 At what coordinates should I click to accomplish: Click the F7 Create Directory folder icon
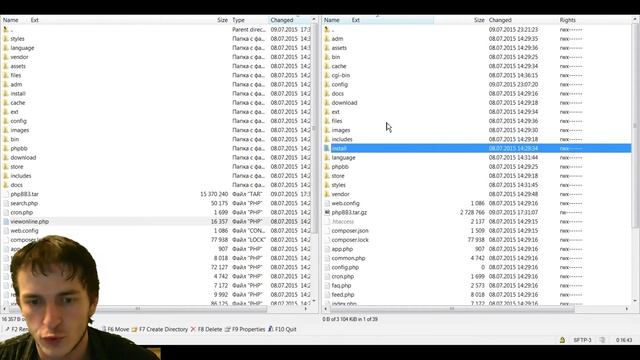click(x=134, y=329)
